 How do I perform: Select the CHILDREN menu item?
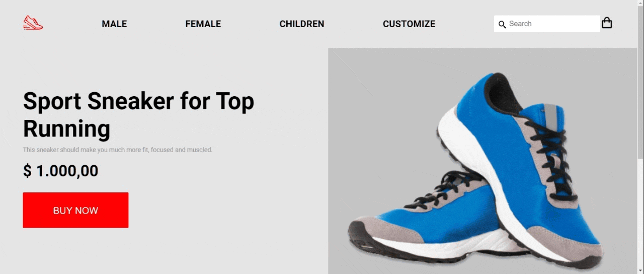[x=302, y=24]
